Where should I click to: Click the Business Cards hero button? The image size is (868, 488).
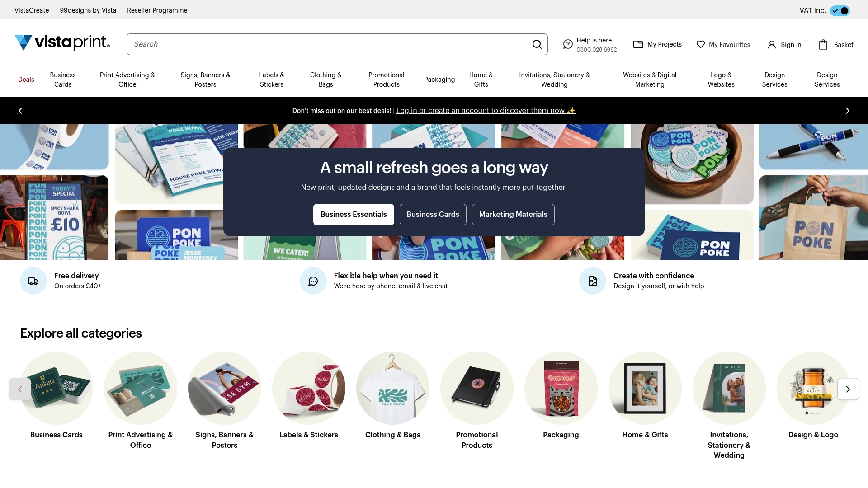433,215
